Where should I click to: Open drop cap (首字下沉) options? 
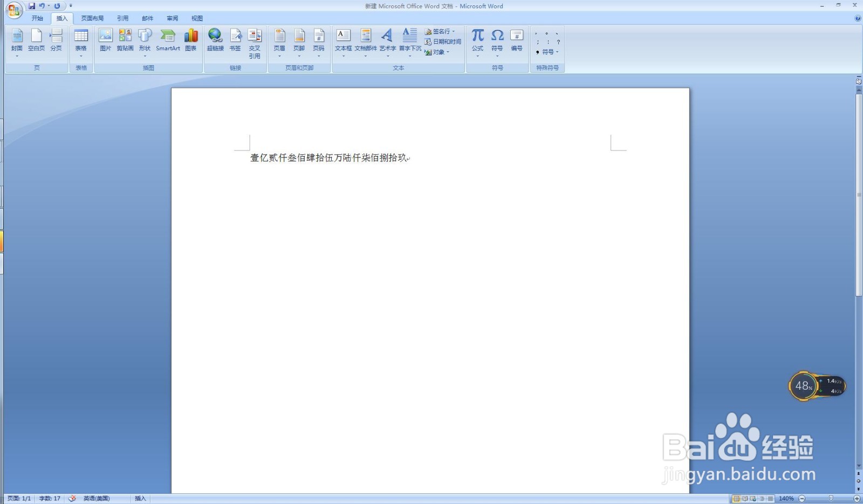[410, 42]
